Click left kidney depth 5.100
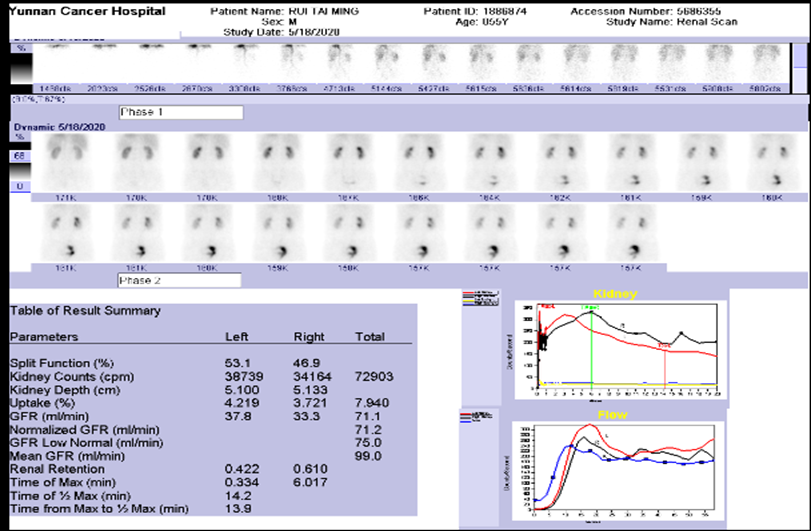 point(242,390)
